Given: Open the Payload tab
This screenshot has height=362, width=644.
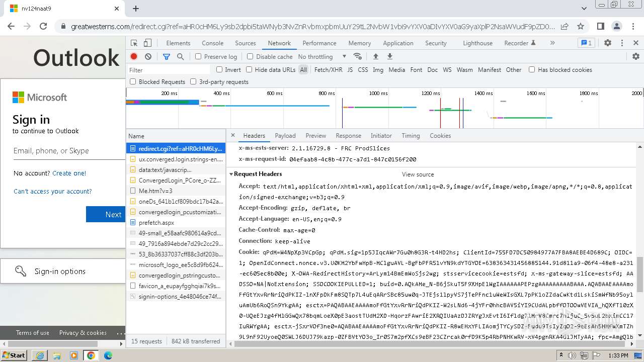Looking at the screenshot, I should click(285, 136).
